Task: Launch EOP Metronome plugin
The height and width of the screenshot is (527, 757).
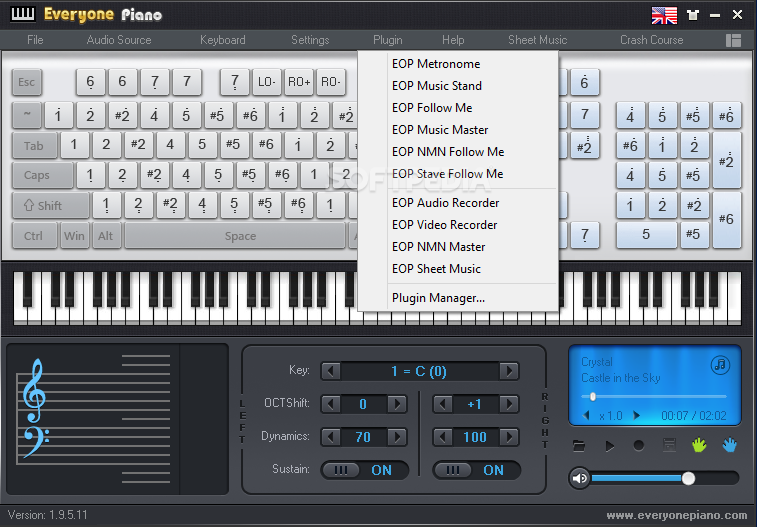Action: [x=459, y=64]
